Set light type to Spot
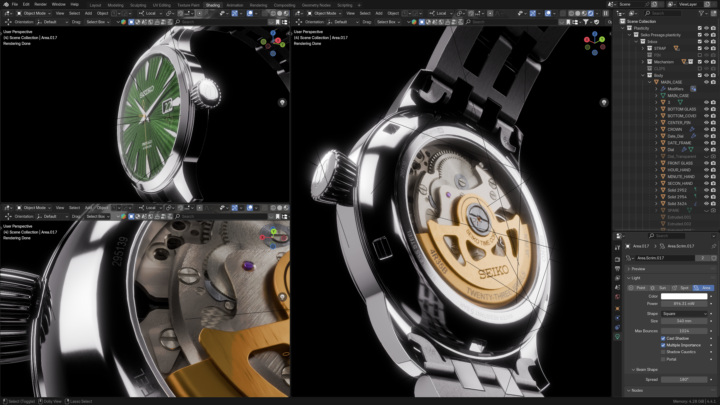Image resolution: width=720 pixels, height=405 pixels. pos(681,288)
